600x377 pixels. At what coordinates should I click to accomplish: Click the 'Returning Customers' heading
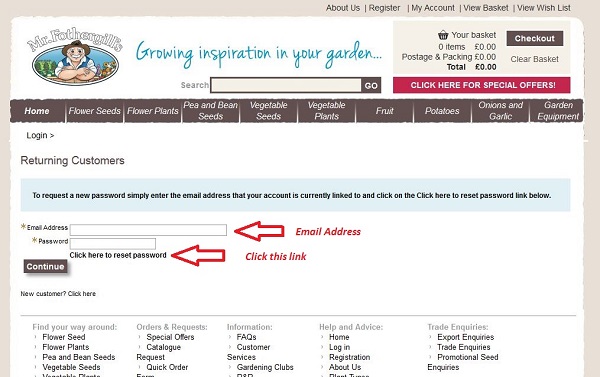(72, 160)
